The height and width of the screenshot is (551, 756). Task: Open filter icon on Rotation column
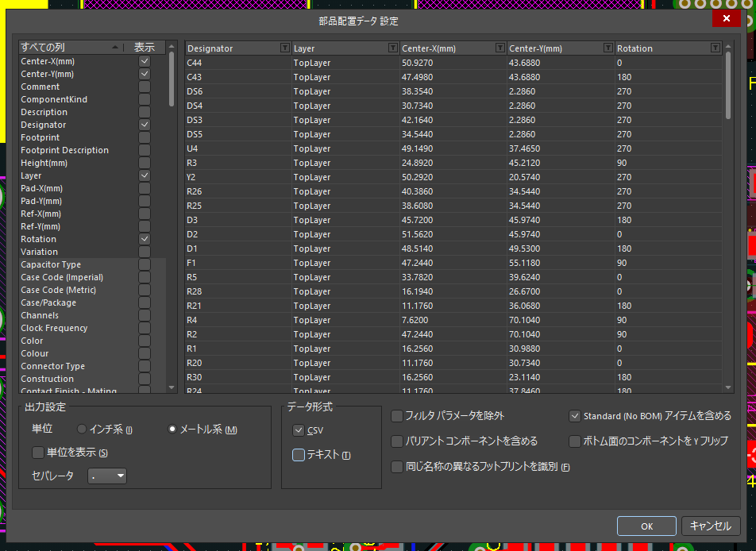[x=715, y=48]
